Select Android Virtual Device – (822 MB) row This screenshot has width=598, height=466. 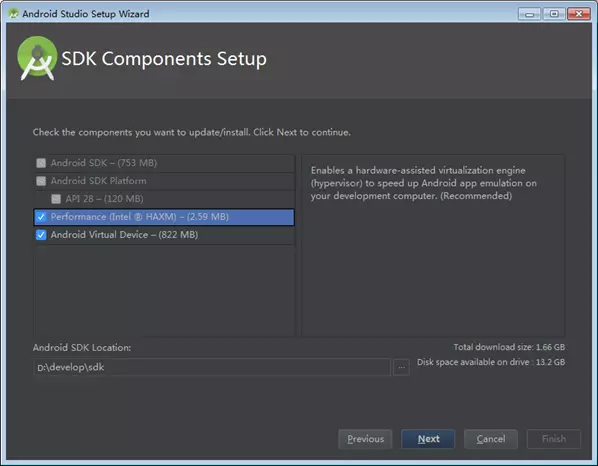(164, 235)
